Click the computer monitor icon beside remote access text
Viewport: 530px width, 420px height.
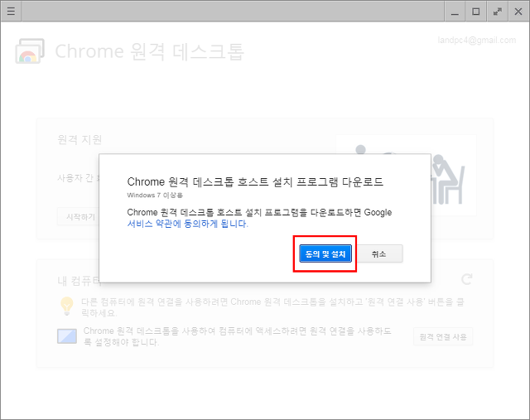point(67,336)
